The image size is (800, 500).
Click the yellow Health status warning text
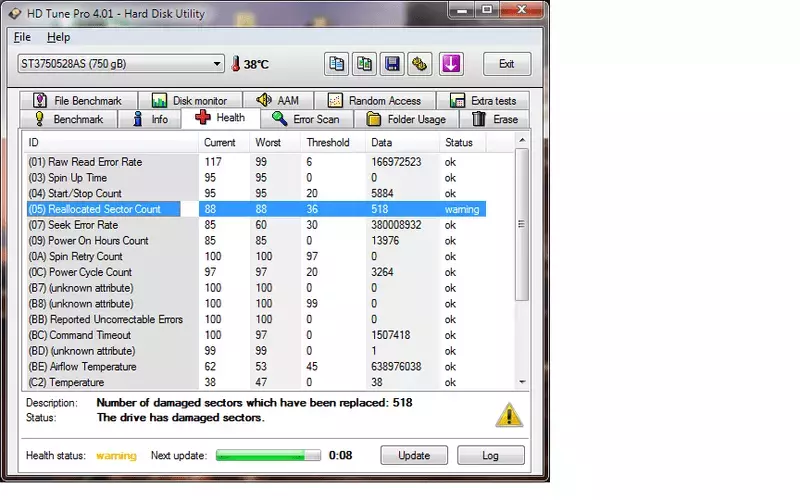point(116,456)
